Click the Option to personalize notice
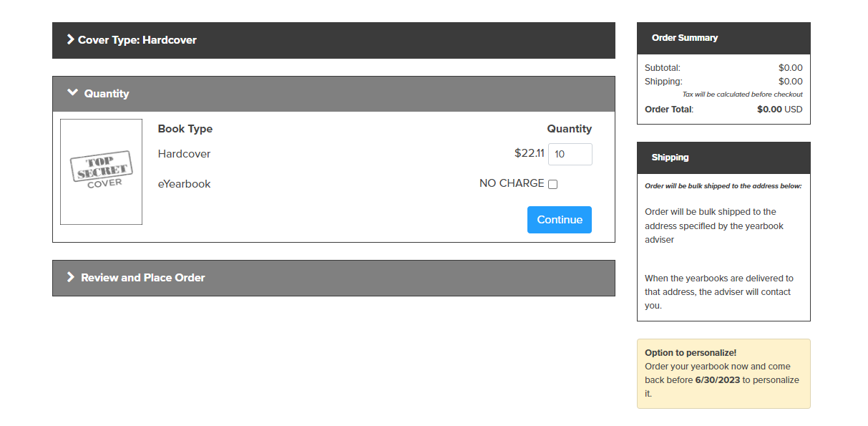The image size is (868, 426). pos(723,374)
